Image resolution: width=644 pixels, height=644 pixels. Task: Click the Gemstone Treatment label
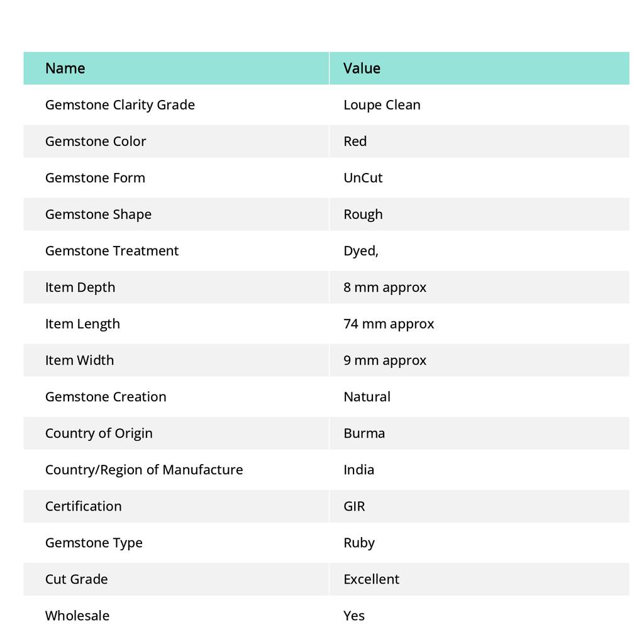point(112,250)
